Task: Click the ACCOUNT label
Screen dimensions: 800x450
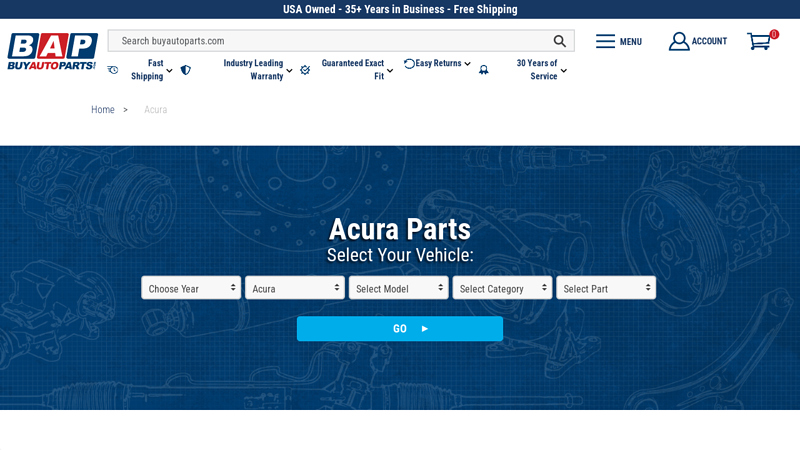Action: tap(709, 41)
